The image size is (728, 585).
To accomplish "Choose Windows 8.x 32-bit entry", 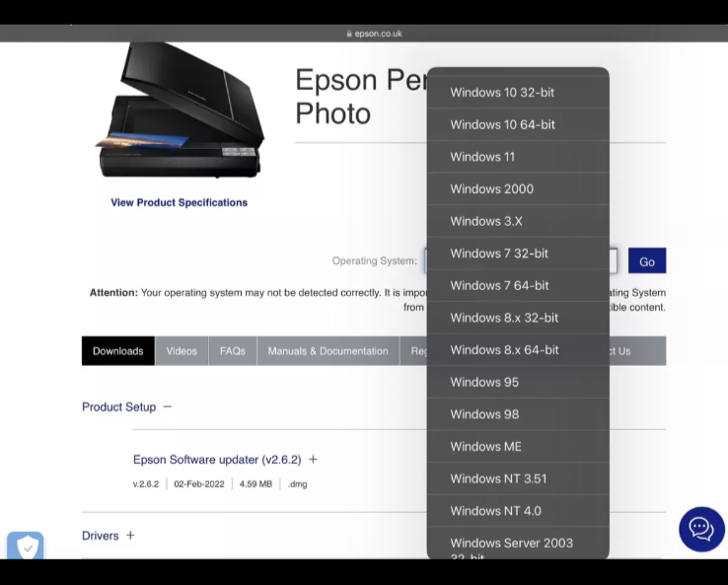I will point(518,318).
